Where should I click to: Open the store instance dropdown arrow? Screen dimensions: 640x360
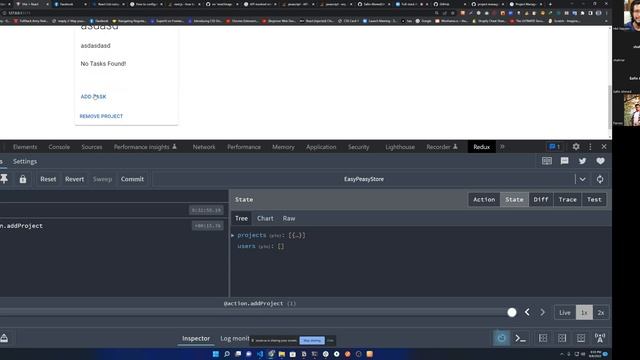(582, 179)
